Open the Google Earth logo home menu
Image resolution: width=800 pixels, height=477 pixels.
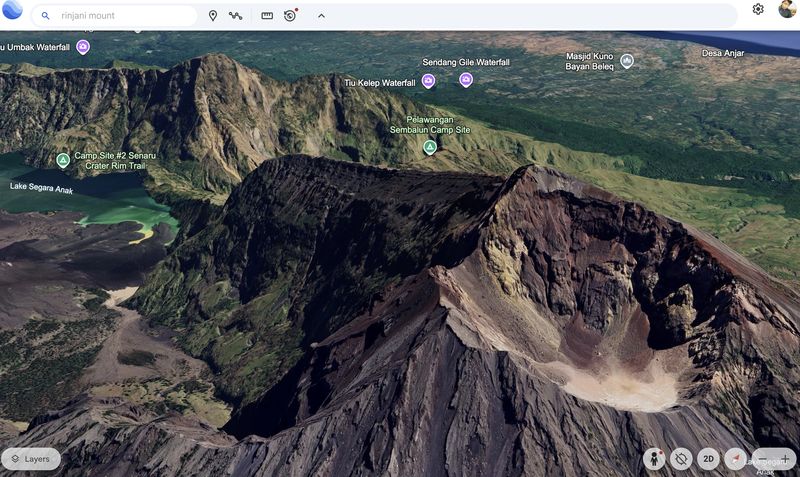[12, 9]
